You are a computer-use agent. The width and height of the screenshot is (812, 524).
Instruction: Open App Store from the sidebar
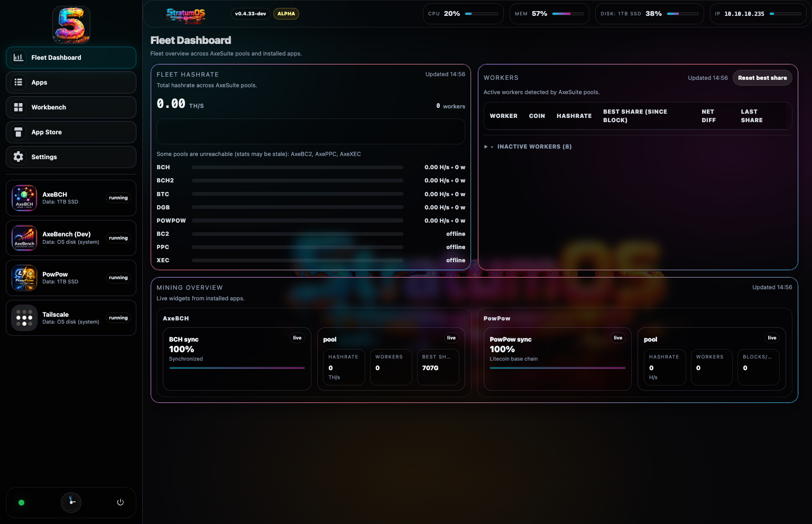pos(71,132)
